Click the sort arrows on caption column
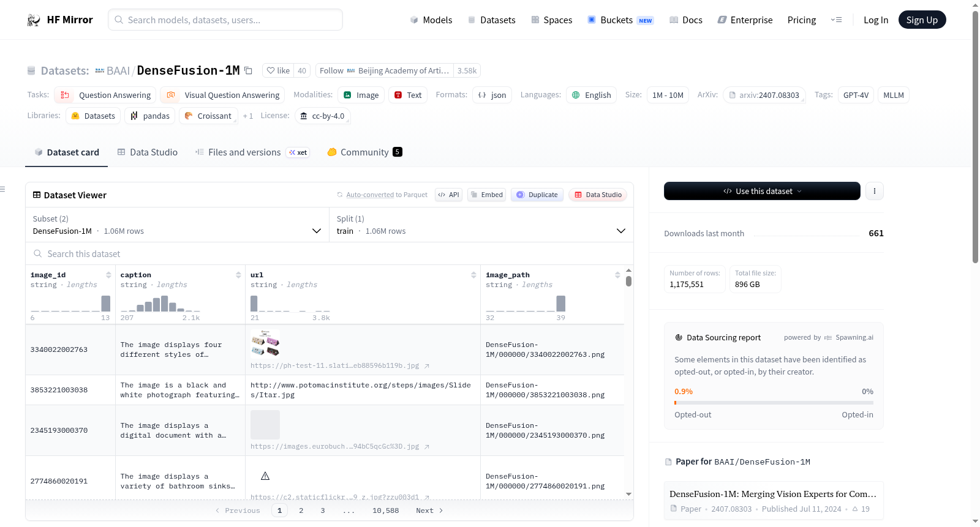This screenshot has width=980, height=527. (x=238, y=275)
